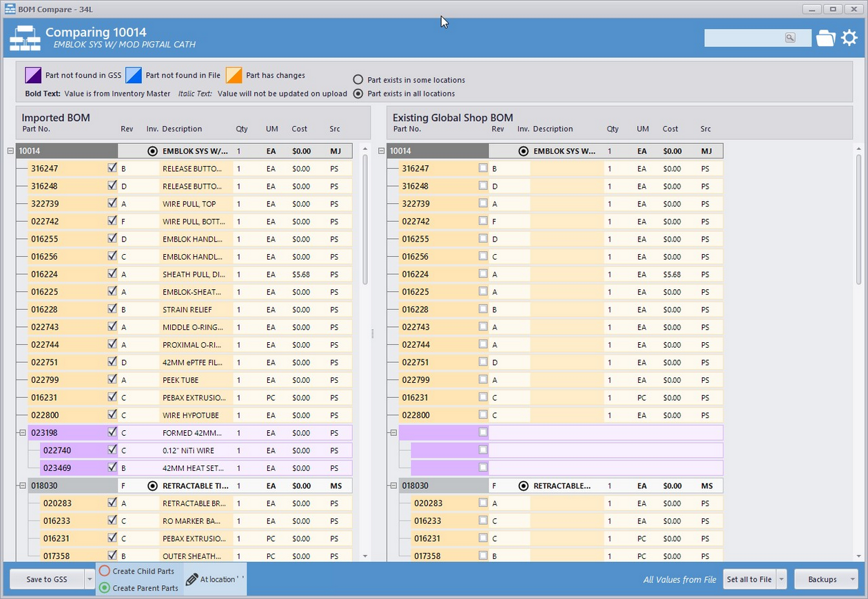Screen dimensions: 868x599
Task: Check the 316248 checkbox in Existing BOM
Action: (x=483, y=185)
